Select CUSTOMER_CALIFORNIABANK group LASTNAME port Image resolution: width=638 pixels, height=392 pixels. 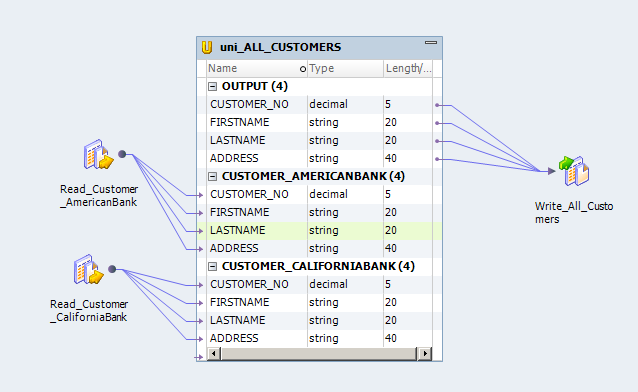(x=319, y=320)
